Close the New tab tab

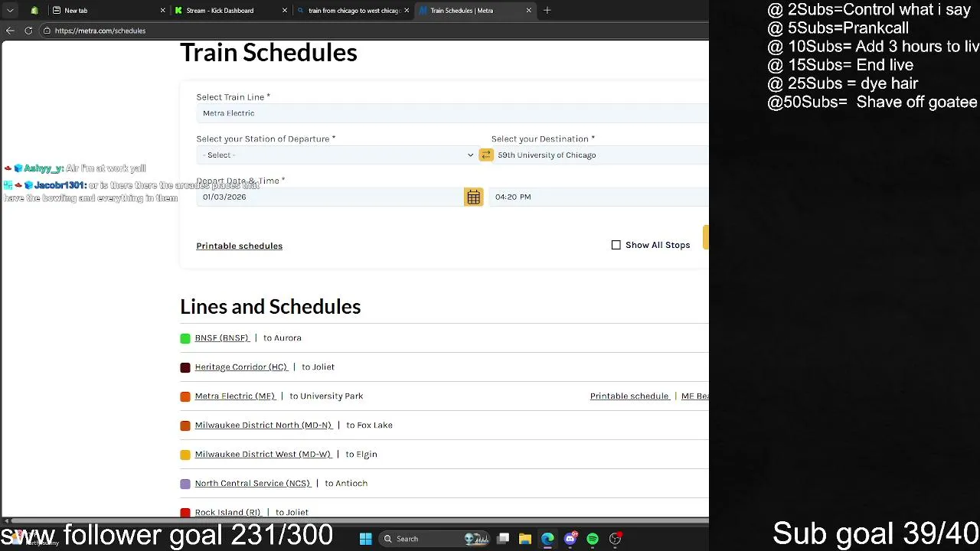163,11
